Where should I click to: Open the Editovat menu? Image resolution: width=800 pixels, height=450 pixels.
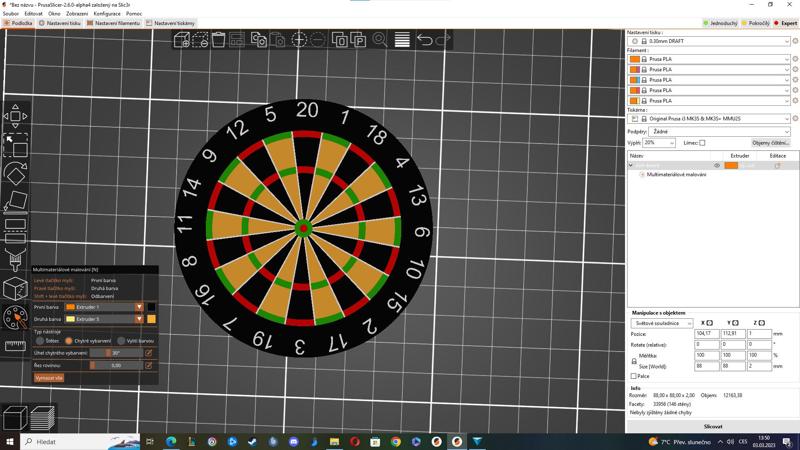(x=33, y=14)
